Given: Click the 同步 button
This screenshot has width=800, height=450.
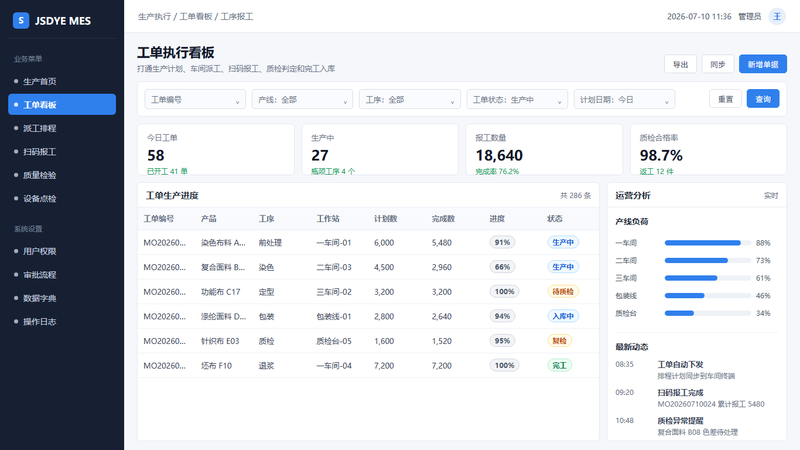Looking at the screenshot, I should tap(717, 64).
